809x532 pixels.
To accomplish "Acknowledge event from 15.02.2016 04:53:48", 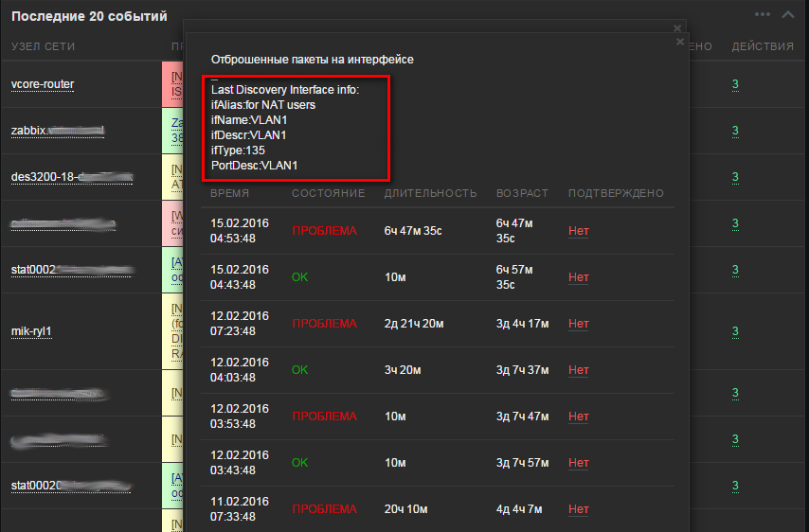I will click(579, 231).
